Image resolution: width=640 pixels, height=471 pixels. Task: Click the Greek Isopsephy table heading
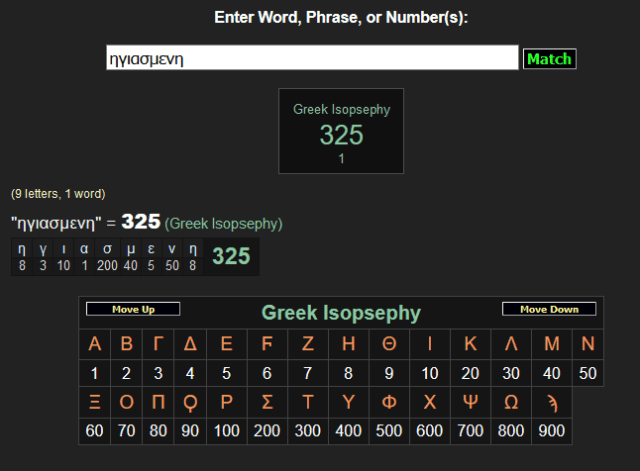pos(341,313)
